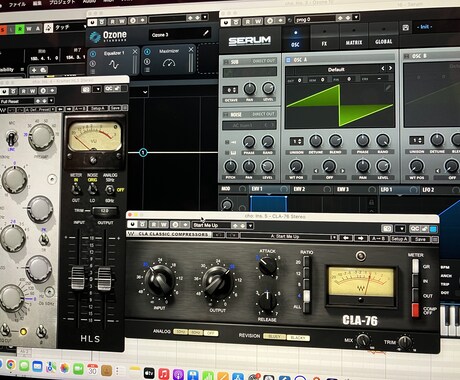Enable Serum OSC B checkbox

click(x=406, y=57)
